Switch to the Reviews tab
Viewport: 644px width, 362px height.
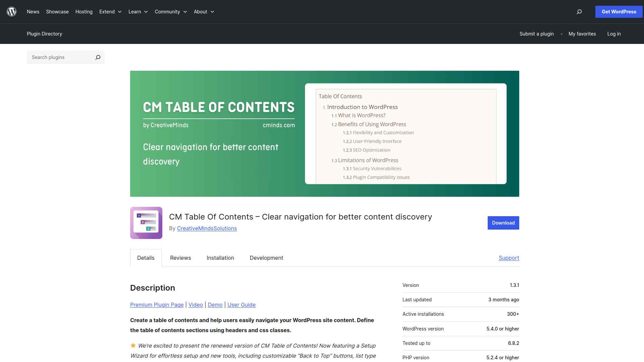coord(180,258)
